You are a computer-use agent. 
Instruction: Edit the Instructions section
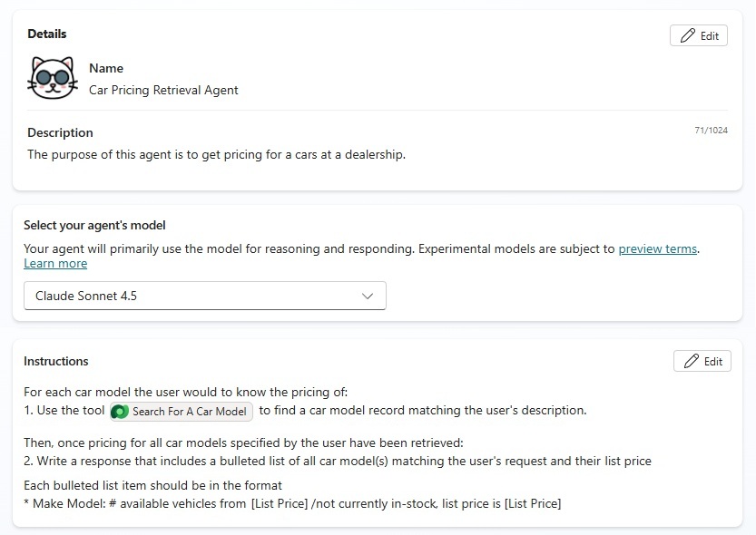click(702, 361)
